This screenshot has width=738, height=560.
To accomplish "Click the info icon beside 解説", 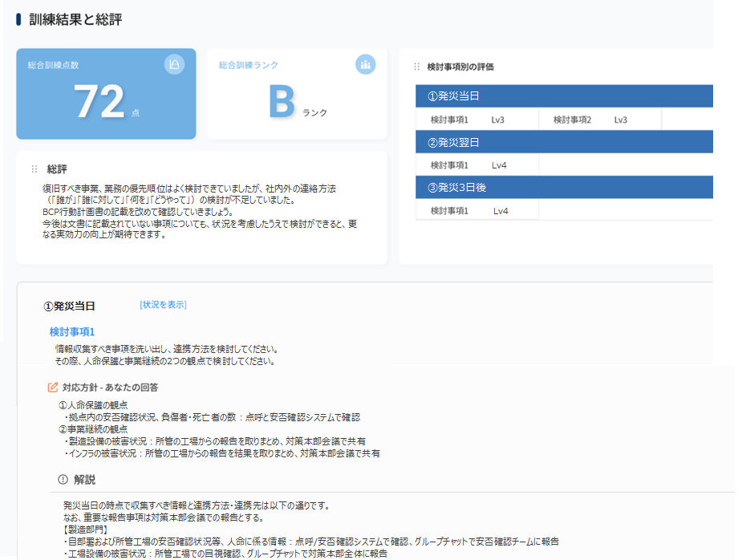I will pyautogui.click(x=63, y=479).
